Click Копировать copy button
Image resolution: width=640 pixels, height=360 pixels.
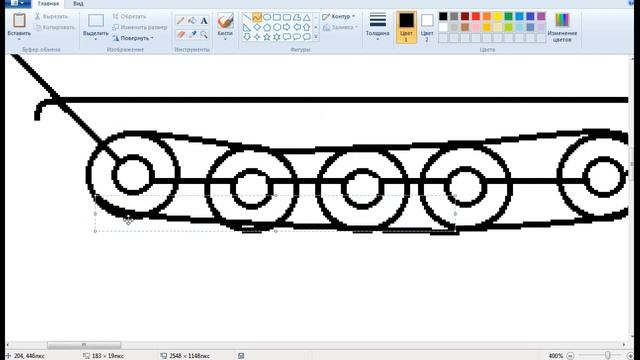click(x=55, y=27)
